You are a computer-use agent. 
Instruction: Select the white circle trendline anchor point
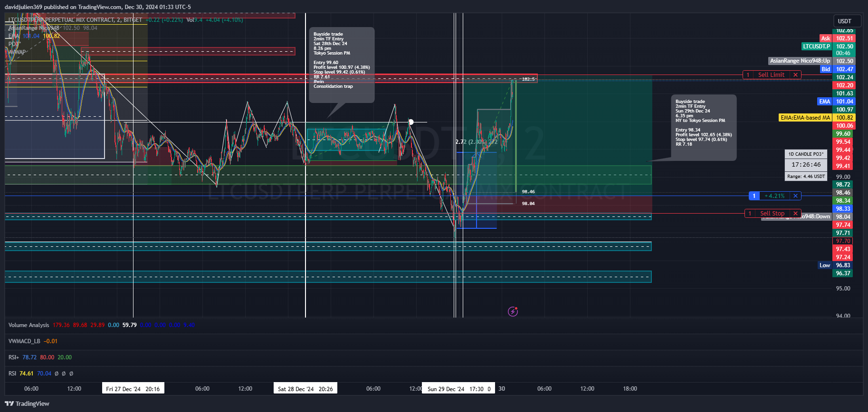411,122
